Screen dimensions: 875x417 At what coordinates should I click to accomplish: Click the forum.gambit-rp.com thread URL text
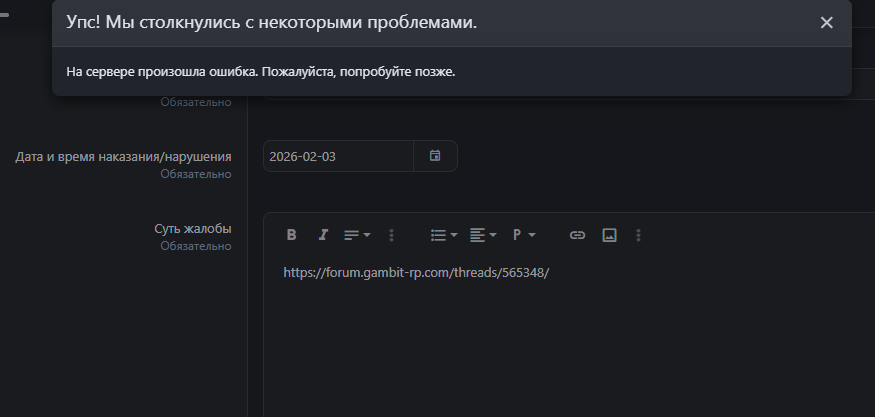coord(416,272)
